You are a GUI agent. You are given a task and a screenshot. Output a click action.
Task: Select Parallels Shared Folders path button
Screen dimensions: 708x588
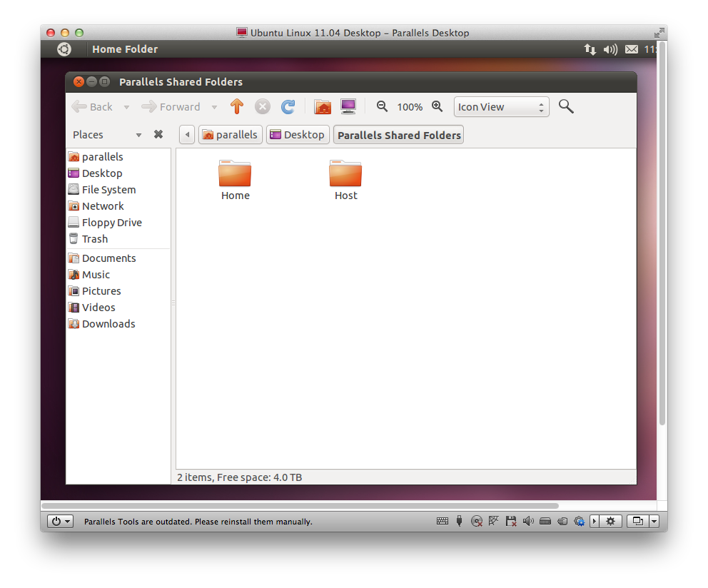[x=399, y=135]
